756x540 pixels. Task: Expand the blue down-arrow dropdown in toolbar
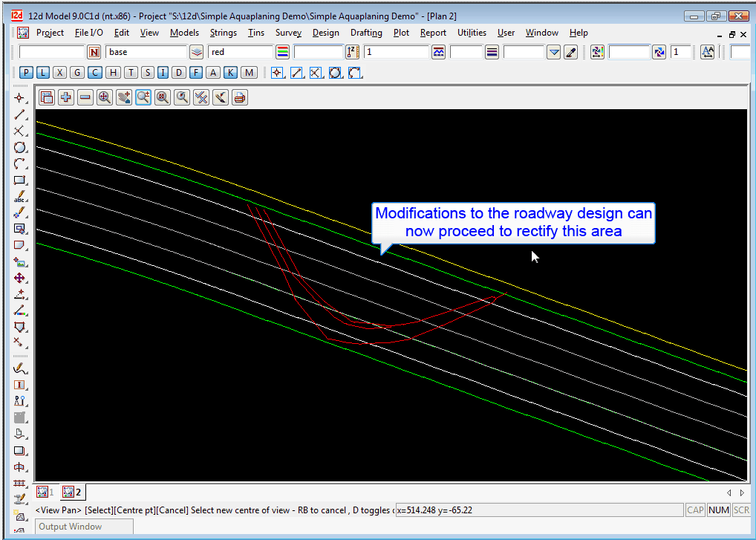554,52
